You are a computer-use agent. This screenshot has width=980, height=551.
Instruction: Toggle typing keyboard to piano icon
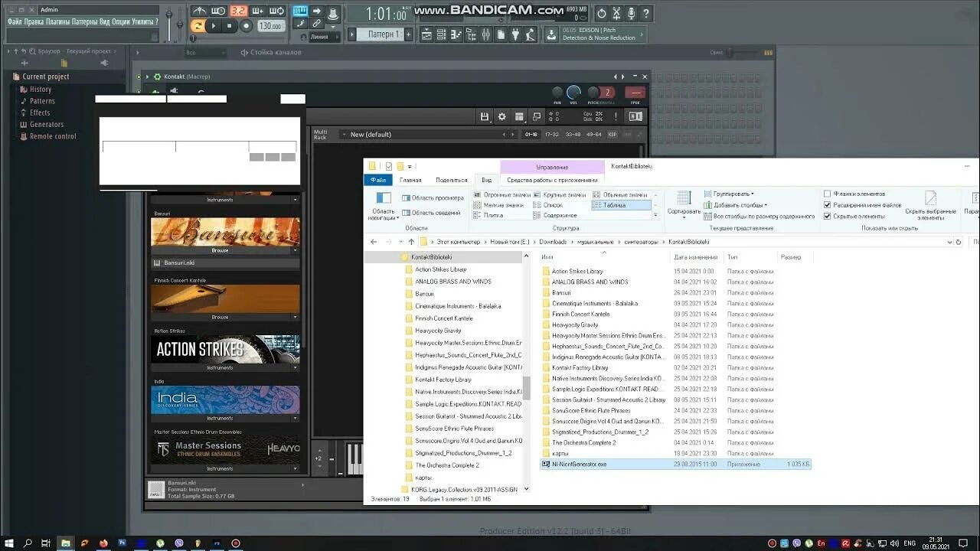(299, 11)
